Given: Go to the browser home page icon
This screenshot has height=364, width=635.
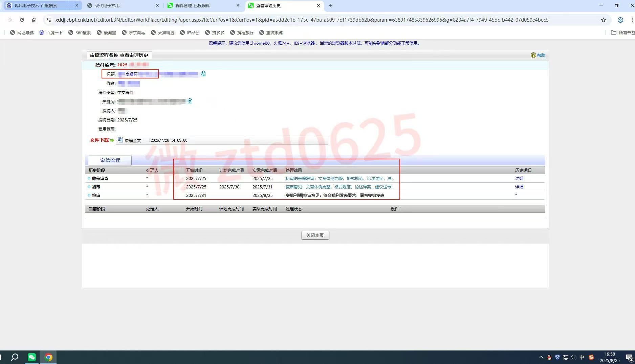Looking at the screenshot, I should [34, 20].
